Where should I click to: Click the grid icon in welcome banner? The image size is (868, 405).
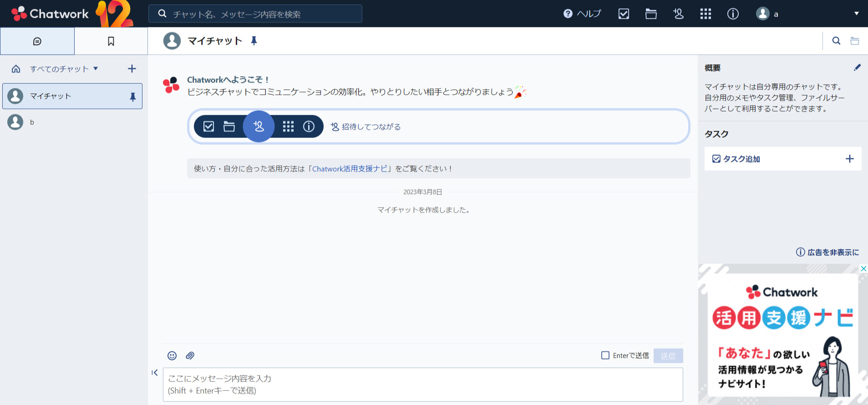[288, 127]
